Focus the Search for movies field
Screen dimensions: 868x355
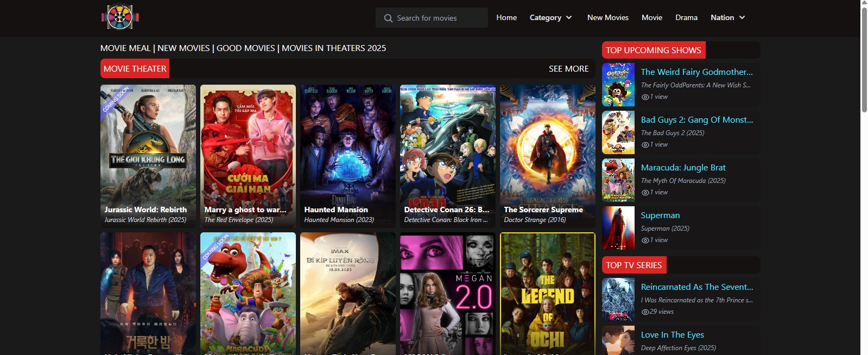tap(432, 18)
